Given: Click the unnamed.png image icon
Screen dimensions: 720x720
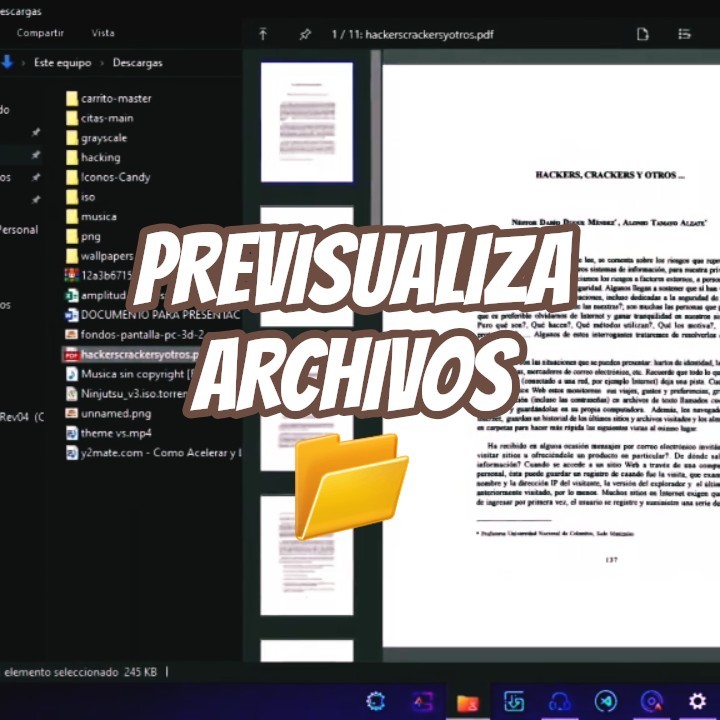Looking at the screenshot, I should click(71, 413).
